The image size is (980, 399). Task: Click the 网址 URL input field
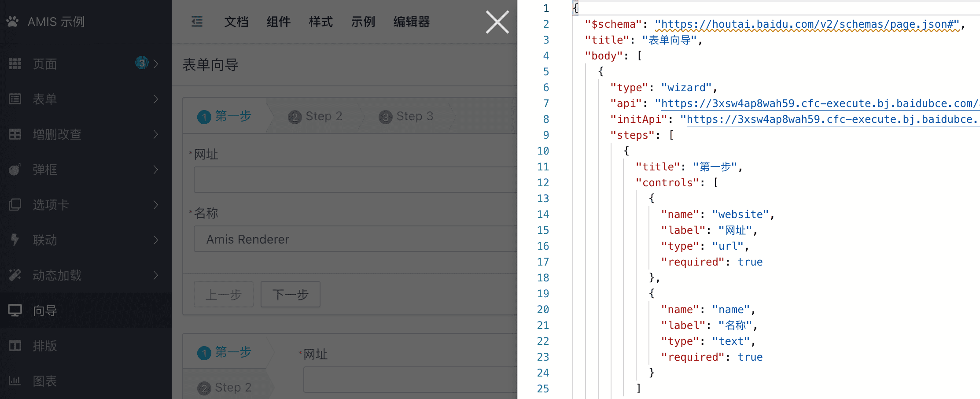(355, 180)
